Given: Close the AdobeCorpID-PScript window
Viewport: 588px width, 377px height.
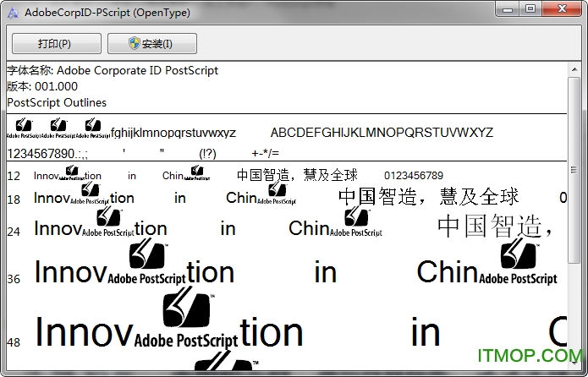Looking at the screenshot, I should [562, 9].
